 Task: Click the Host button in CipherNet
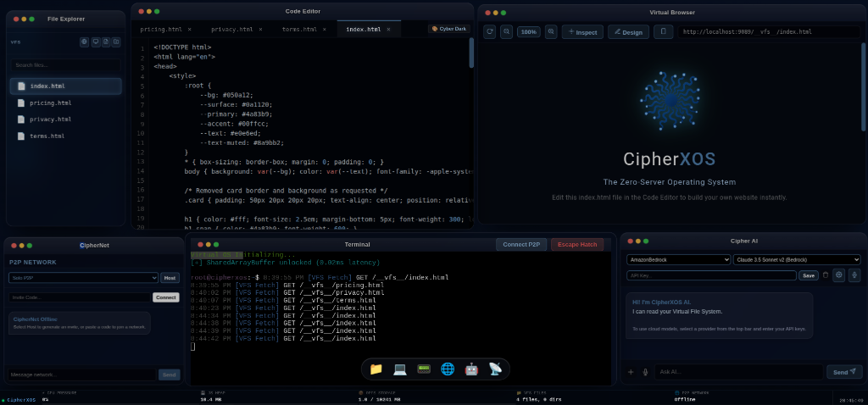170,278
